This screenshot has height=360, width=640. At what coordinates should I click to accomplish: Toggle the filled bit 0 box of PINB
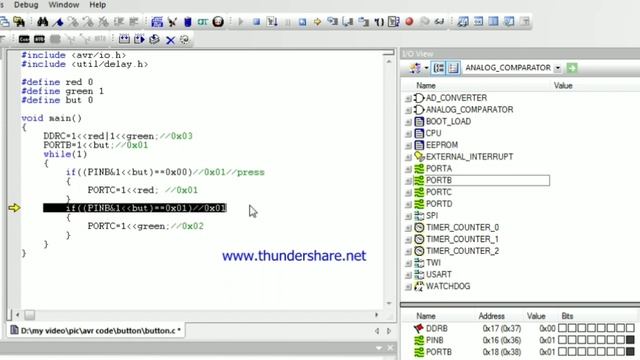630,340
